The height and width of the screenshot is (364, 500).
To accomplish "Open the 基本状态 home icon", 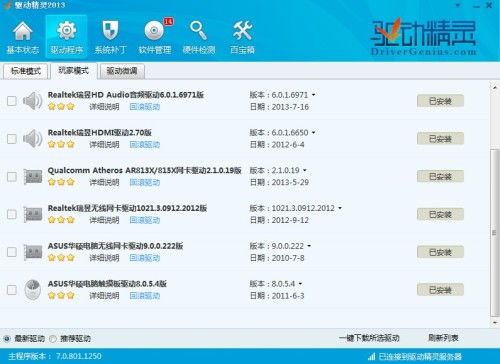I will pos(23,31).
